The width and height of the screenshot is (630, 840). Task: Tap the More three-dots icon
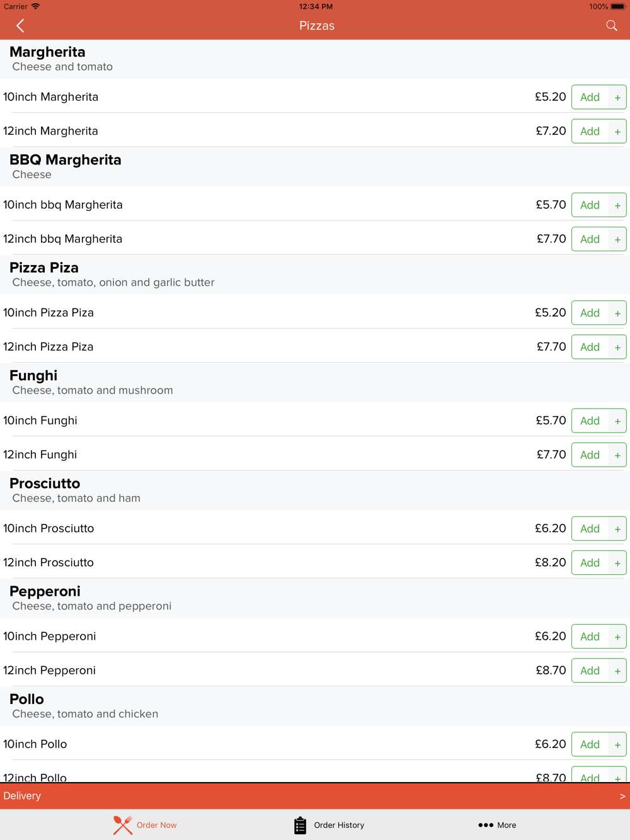(x=486, y=825)
